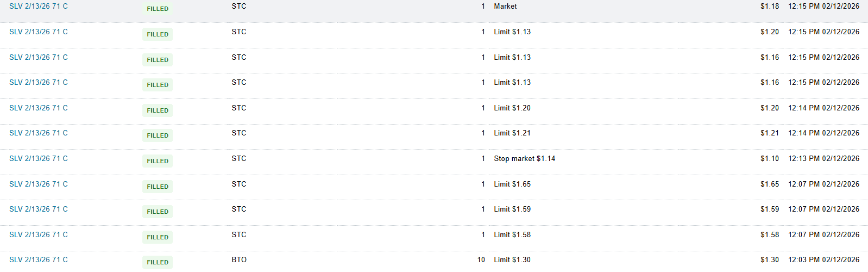Image resolution: width=868 pixels, height=272 pixels.
Task: Click the Market order type cell
Action: [505, 7]
